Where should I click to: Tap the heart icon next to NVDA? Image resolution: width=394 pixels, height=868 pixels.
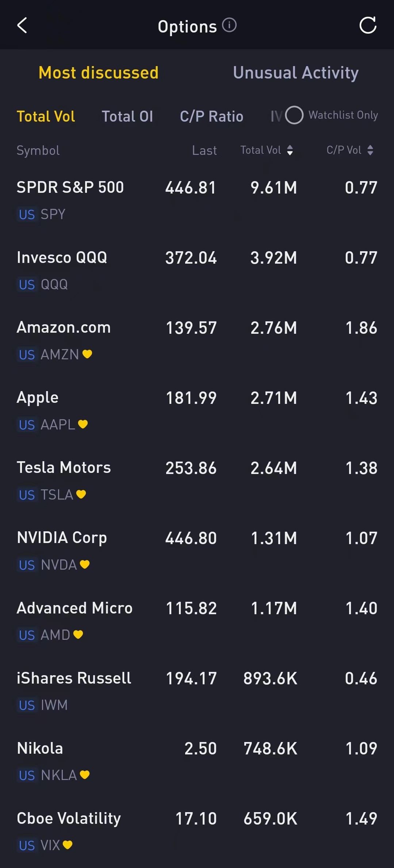coord(85,564)
